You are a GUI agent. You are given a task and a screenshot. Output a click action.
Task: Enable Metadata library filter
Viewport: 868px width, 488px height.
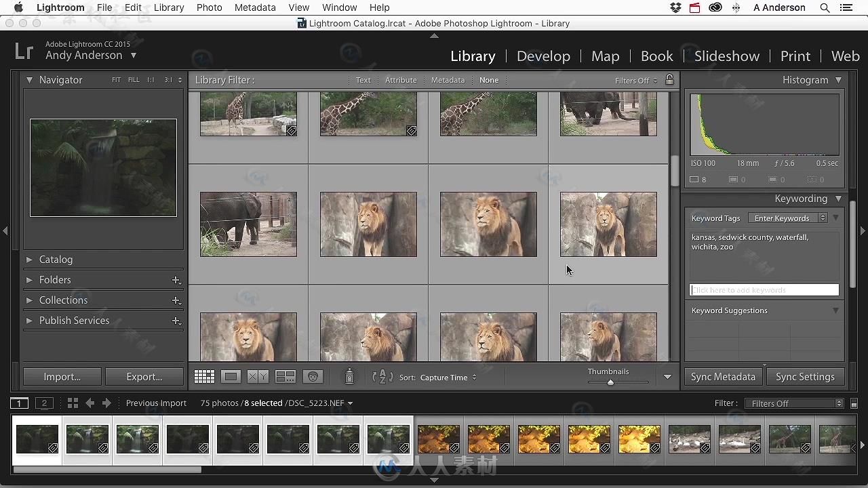click(448, 80)
